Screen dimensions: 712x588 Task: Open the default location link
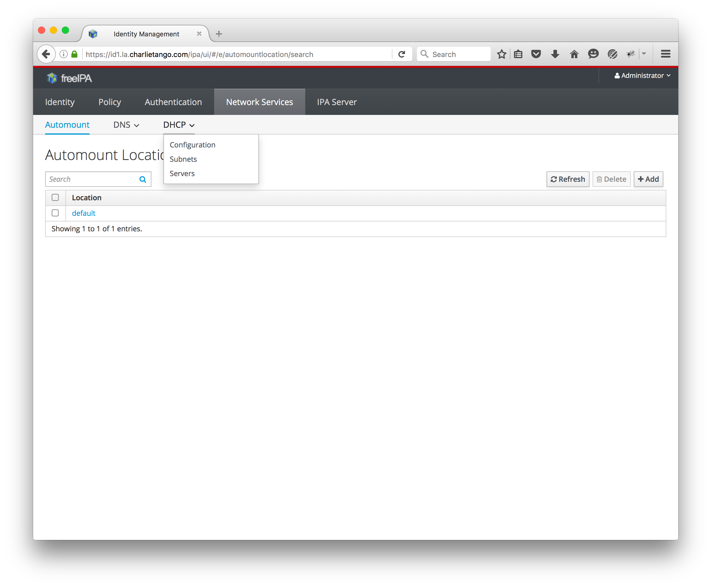[x=83, y=213]
